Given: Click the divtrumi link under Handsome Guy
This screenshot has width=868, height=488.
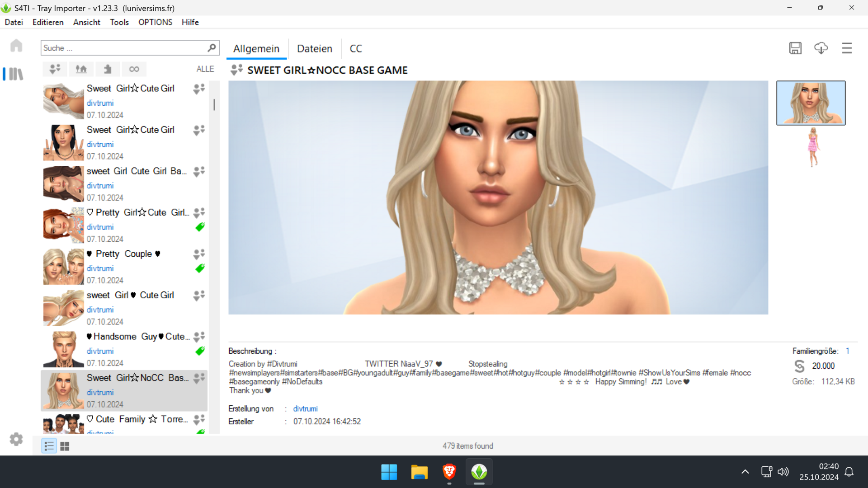Looking at the screenshot, I should click(100, 351).
